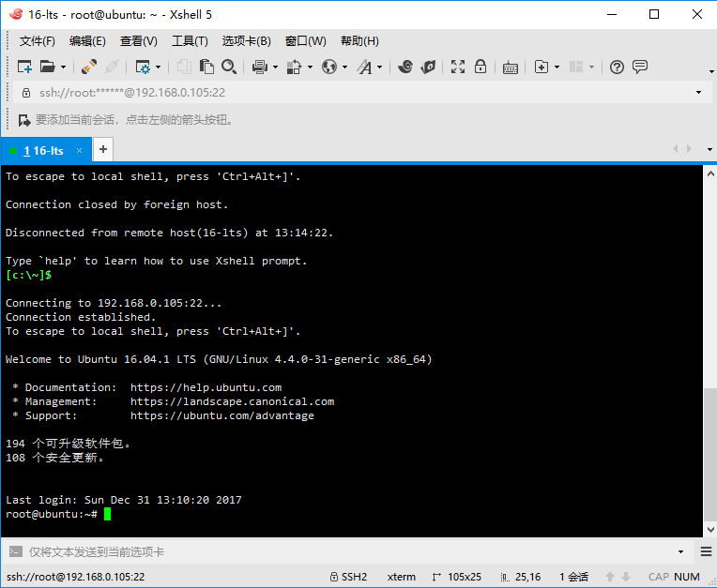The image size is (717, 588).
Task: Expand the Encoding globe dropdown arrow
Action: pos(344,68)
